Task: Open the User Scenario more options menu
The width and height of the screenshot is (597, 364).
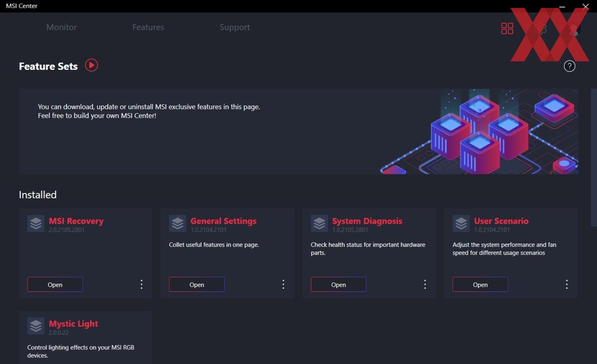Action: (x=567, y=285)
